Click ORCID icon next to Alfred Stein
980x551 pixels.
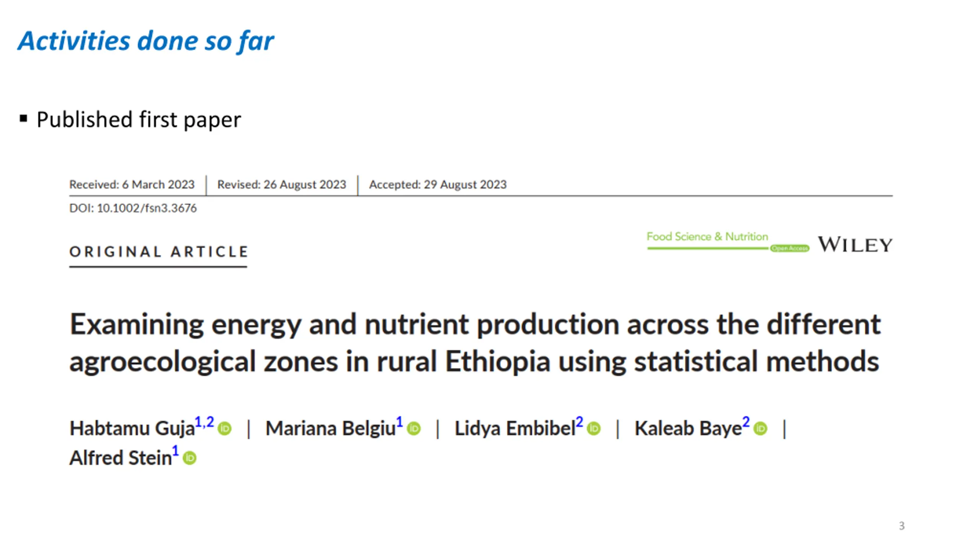[189, 458]
